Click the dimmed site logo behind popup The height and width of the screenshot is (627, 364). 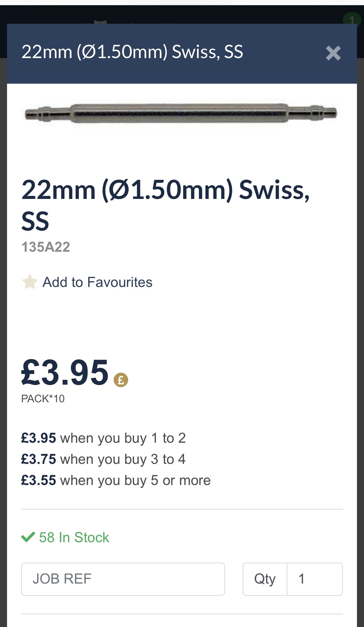tap(100, 21)
